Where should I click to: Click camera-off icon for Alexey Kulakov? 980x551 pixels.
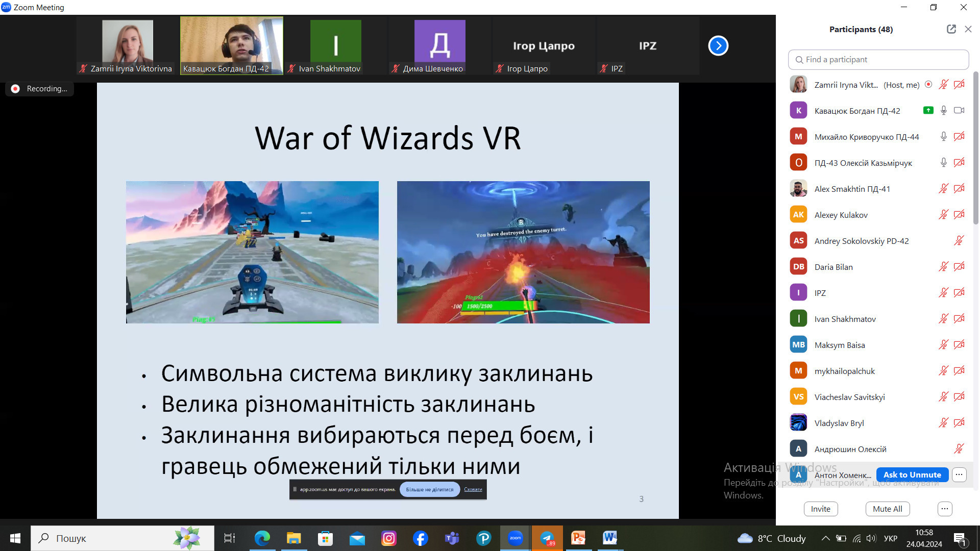[959, 215]
